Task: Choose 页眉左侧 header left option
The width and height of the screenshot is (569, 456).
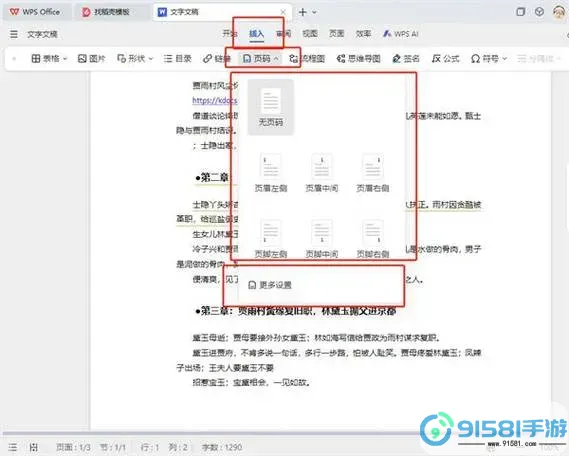Action: pyautogui.click(x=271, y=173)
